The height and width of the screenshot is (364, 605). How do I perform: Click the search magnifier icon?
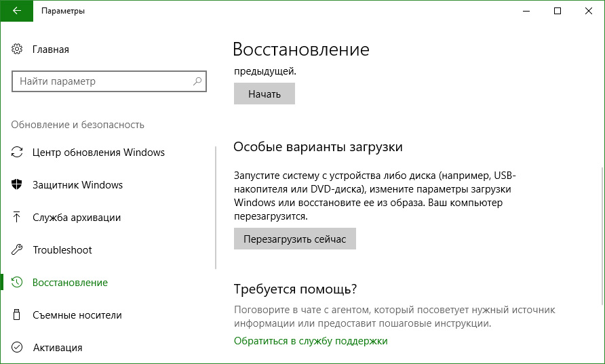click(x=197, y=81)
